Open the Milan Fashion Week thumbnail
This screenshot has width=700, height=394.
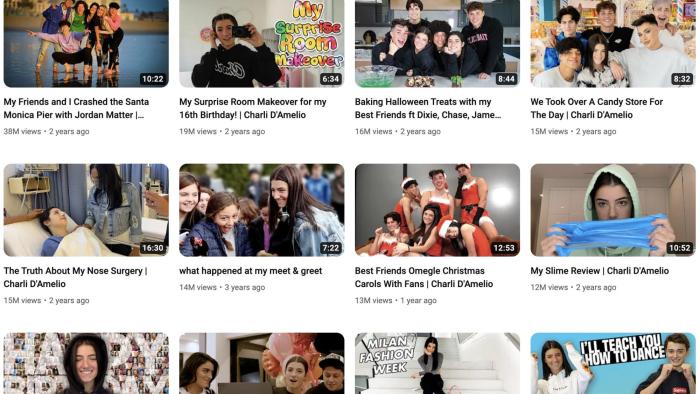[437, 363]
